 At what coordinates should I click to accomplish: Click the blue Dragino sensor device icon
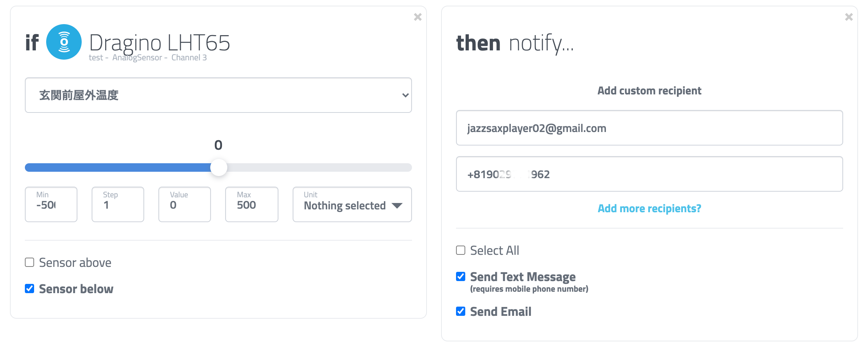click(x=64, y=42)
